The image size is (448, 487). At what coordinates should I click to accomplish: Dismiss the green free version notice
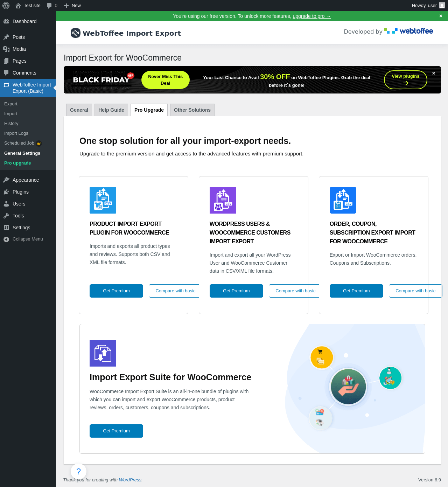[441, 16]
